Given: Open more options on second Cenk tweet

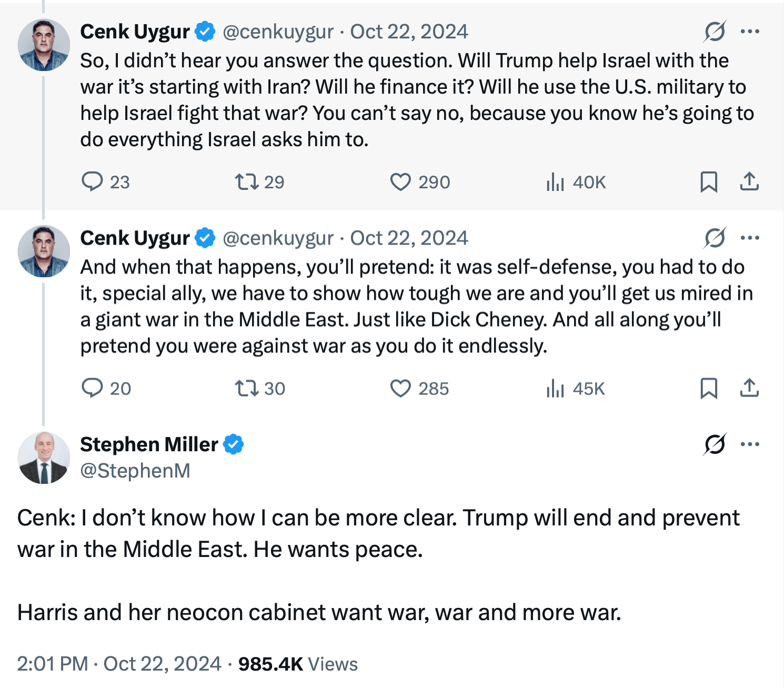Looking at the screenshot, I should [750, 238].
